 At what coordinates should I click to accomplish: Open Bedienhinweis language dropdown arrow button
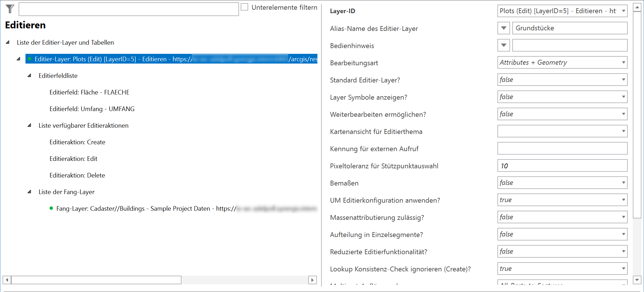[503, 45]
